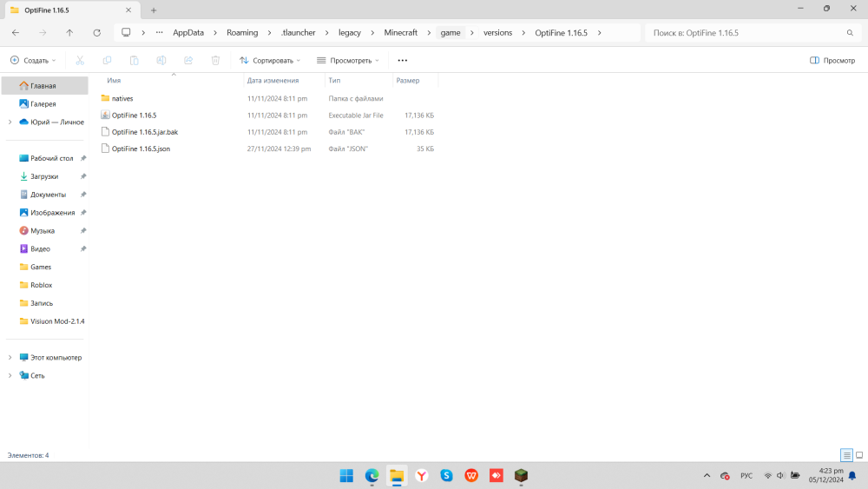Sort by Имя column header
Viewport: 868px width, 489px height.
[114, 80]
